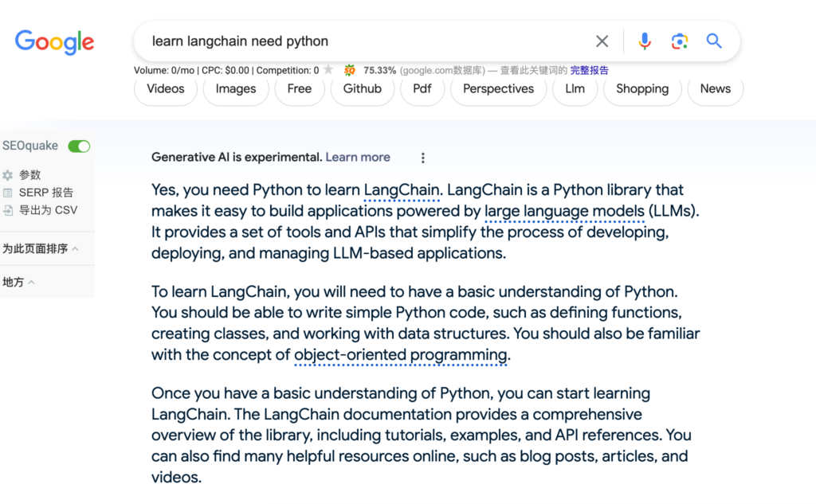816x504 pixels.
Task: Choose 导出为 CSV export option
Action: 49,211
